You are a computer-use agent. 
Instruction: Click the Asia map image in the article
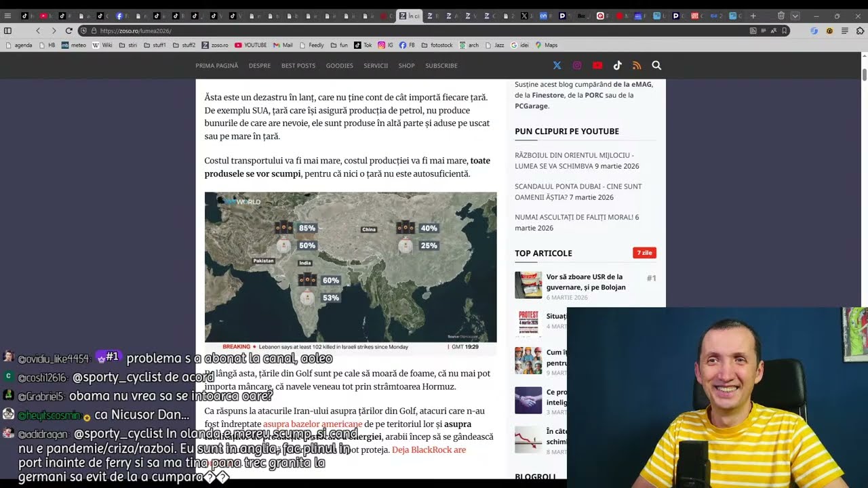click(x=351, y=272)
